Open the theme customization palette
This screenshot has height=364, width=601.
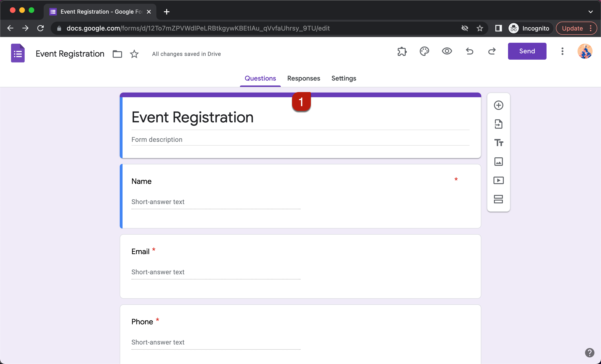(x=424, y=51)
